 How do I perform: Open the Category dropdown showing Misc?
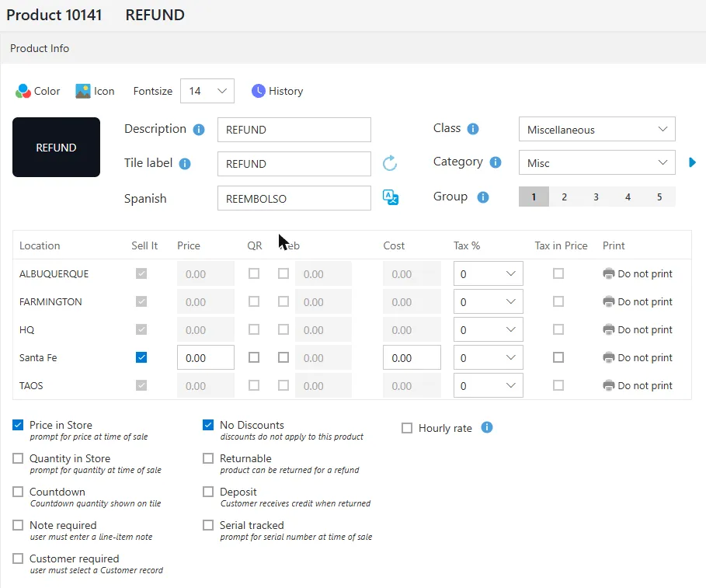(597, 162)
